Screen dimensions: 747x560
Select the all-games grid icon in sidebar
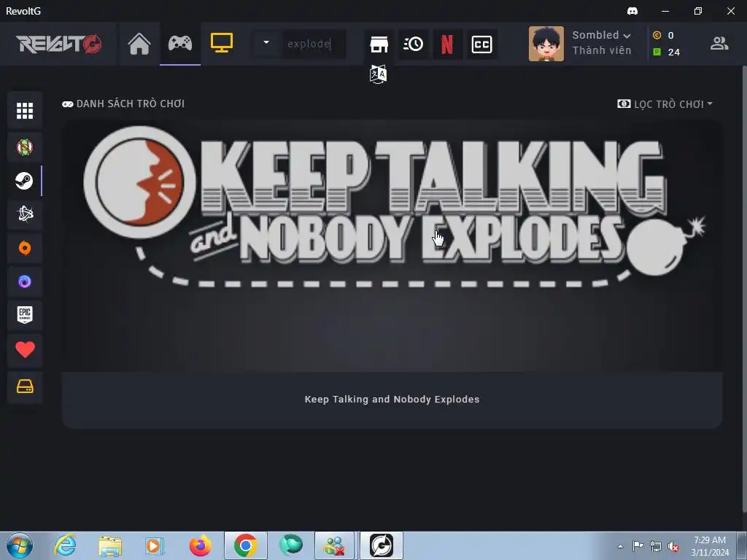25,111
